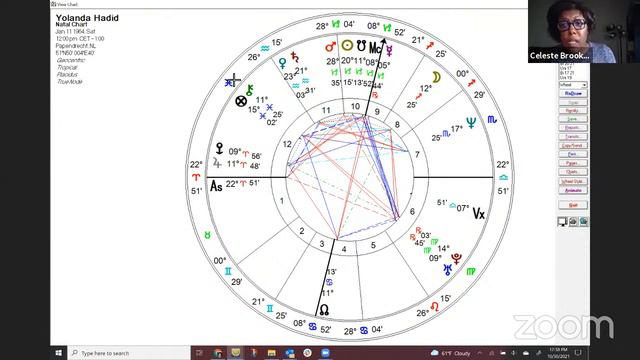The image size is (640, 360).
Task: Click the Part of Fortune glyph
Action: pos(241,101)
